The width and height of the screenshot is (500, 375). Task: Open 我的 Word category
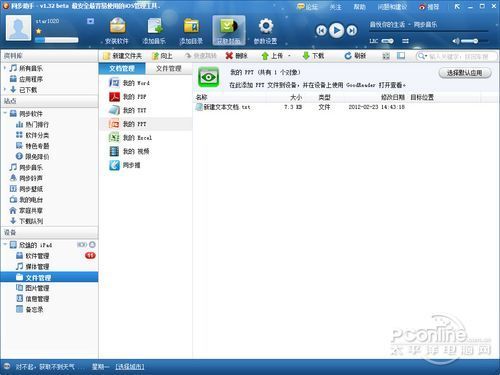coord(146,83)
